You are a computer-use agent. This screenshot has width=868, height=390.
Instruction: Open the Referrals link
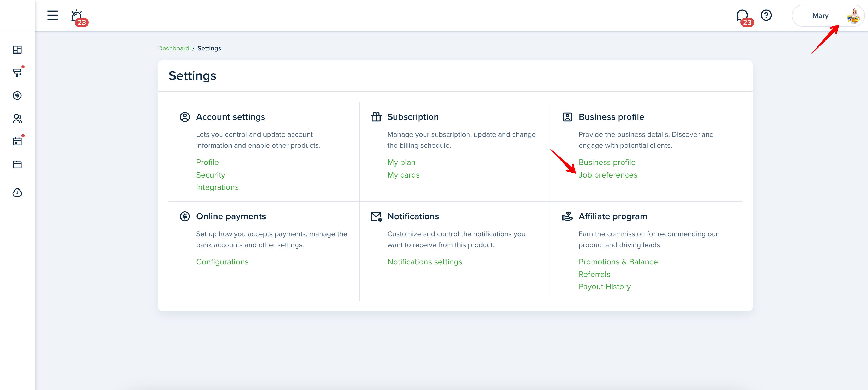click(x=594, y=274)
